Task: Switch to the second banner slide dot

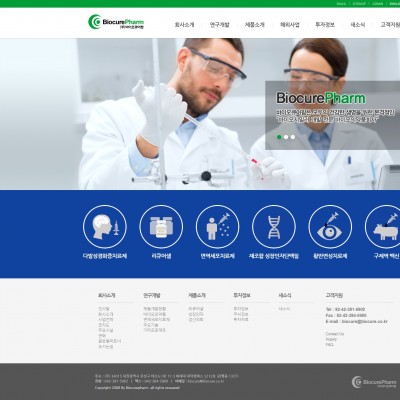Action: pyautogui.click(x=286, y=137)
